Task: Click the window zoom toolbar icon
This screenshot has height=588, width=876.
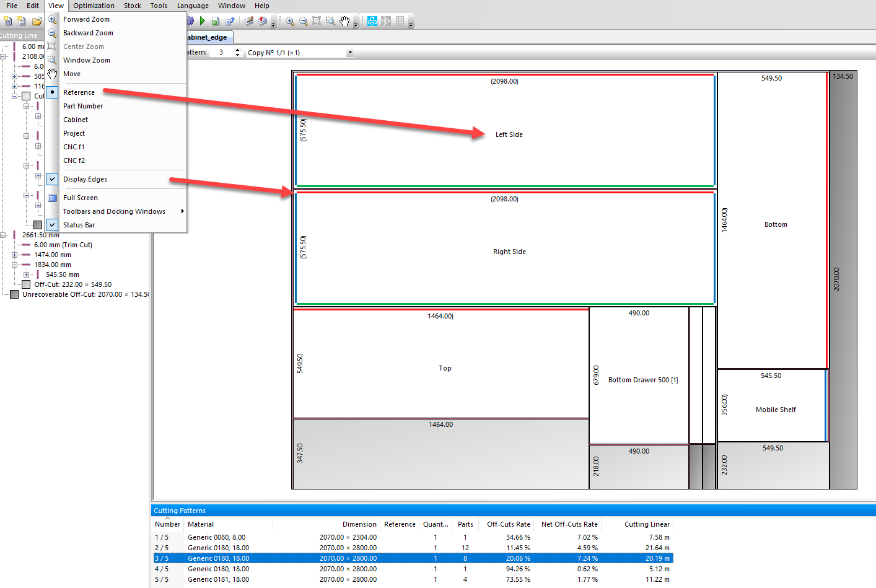Action: click(331, 21)
